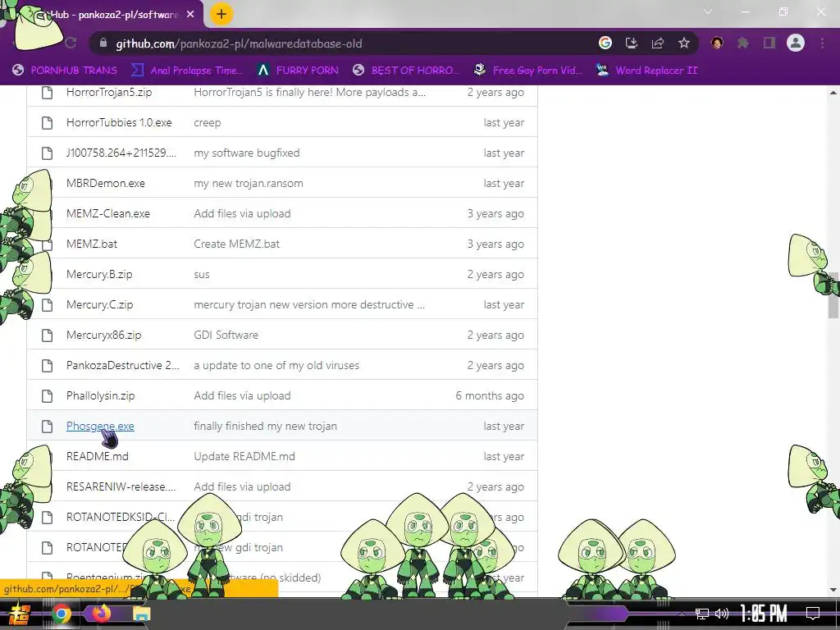Open HorrorTrojan5.zip file entry
Image resolution: width=840 pixels, height=630 pixels.
coord(109,92)
